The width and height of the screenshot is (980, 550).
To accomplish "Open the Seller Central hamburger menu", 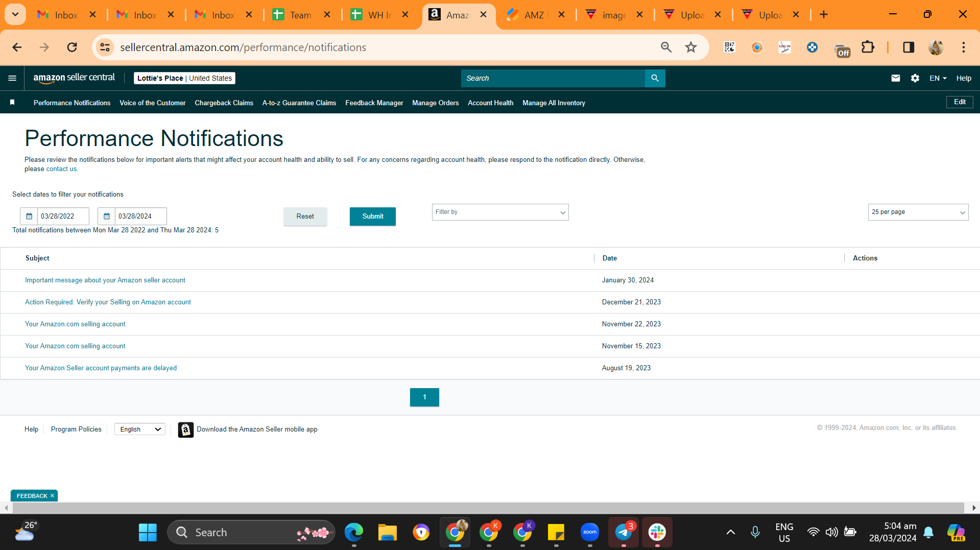I will (x=12, y=78).
